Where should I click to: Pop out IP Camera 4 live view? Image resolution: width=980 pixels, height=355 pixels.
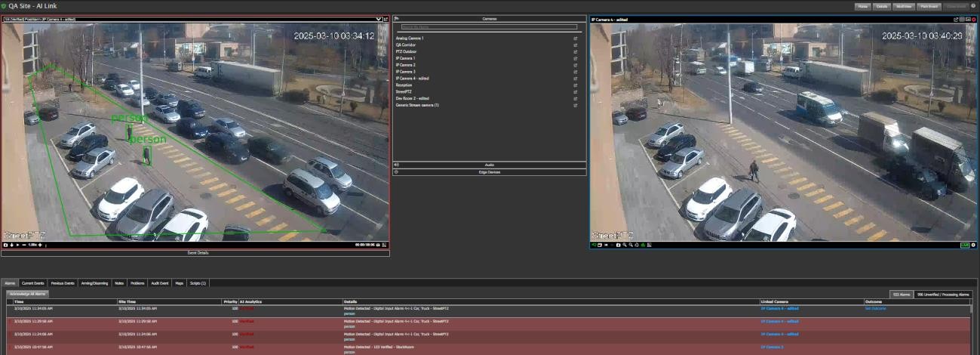(x=957, y=19)
